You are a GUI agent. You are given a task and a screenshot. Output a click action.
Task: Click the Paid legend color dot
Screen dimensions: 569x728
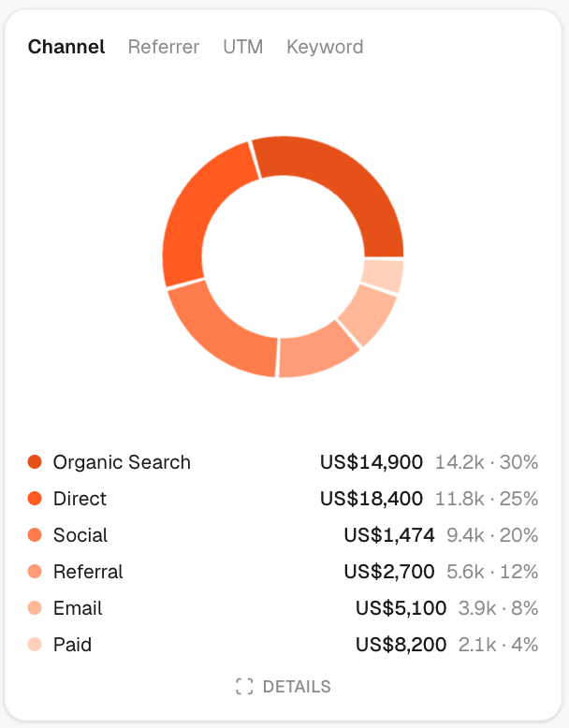click(x=35, y=645)
